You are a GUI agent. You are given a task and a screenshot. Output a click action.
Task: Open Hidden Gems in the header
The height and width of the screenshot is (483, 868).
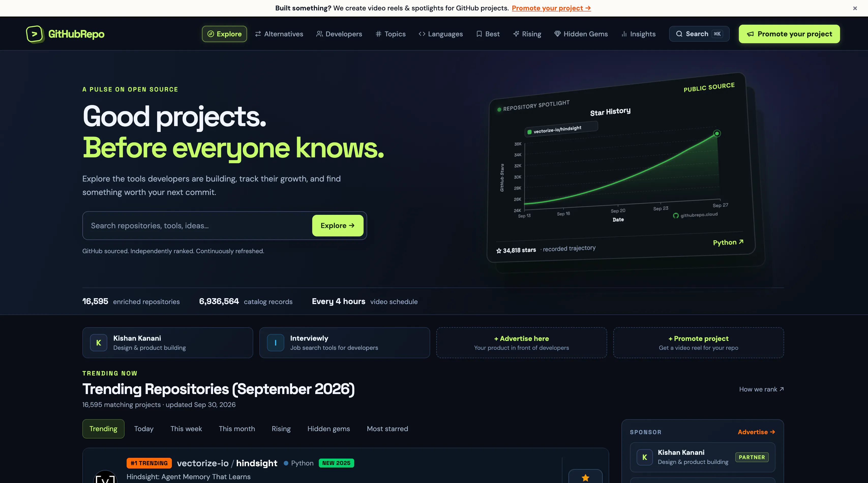click(581, 34)
